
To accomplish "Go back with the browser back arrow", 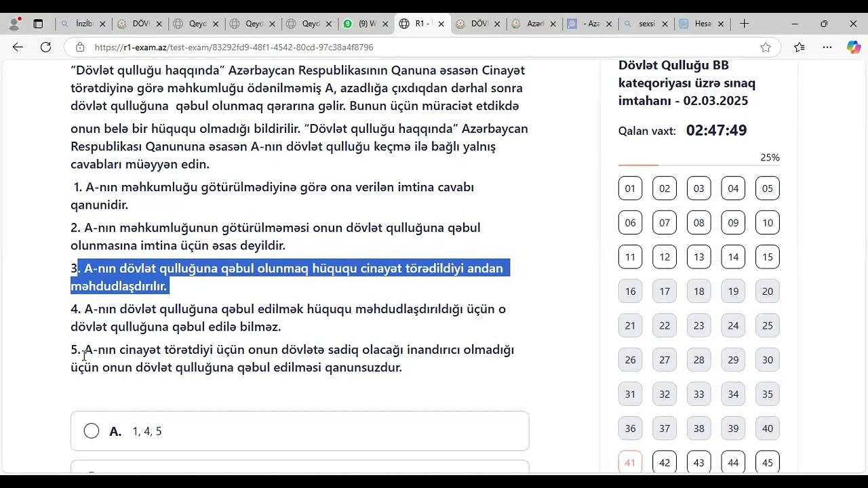I will (x=18, y=47).
